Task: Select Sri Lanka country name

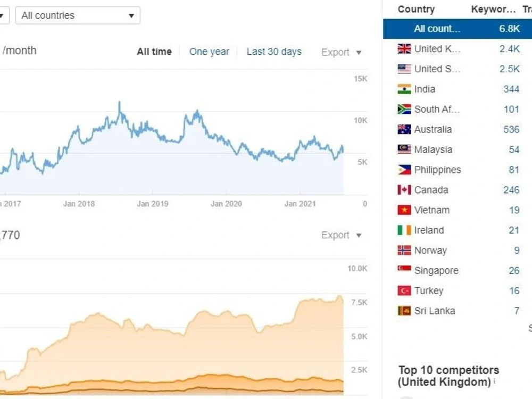Action: tap(435, 311)
